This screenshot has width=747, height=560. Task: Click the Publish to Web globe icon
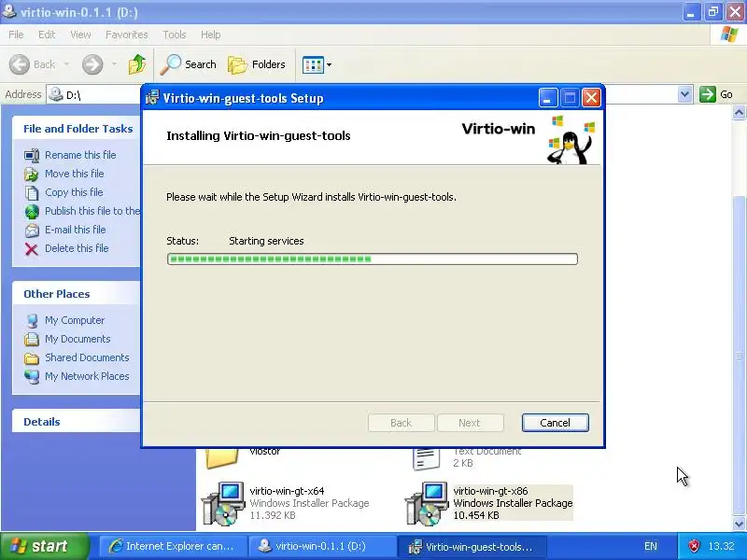click(32, 212)
